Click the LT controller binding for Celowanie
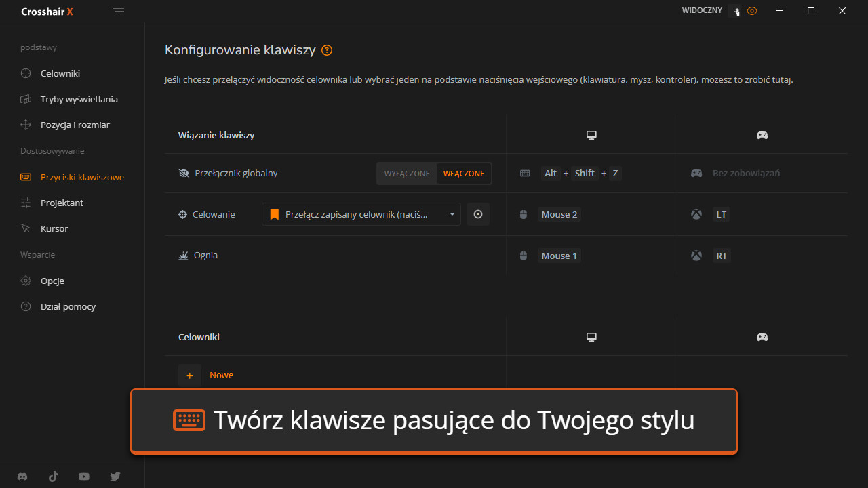868x488 pixels. click(721, 215)
